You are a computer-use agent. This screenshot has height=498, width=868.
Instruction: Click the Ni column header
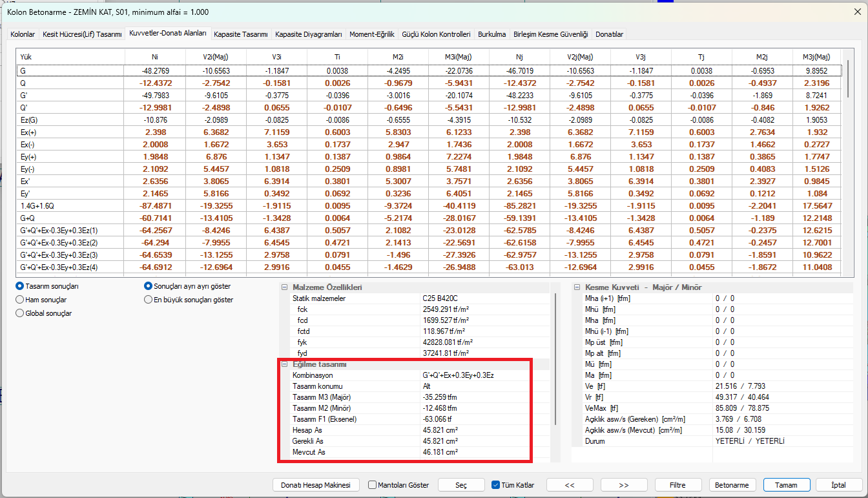pos(155,57)
